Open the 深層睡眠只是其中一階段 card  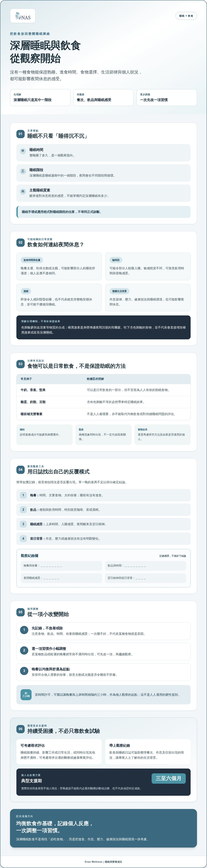click(40, 98)
